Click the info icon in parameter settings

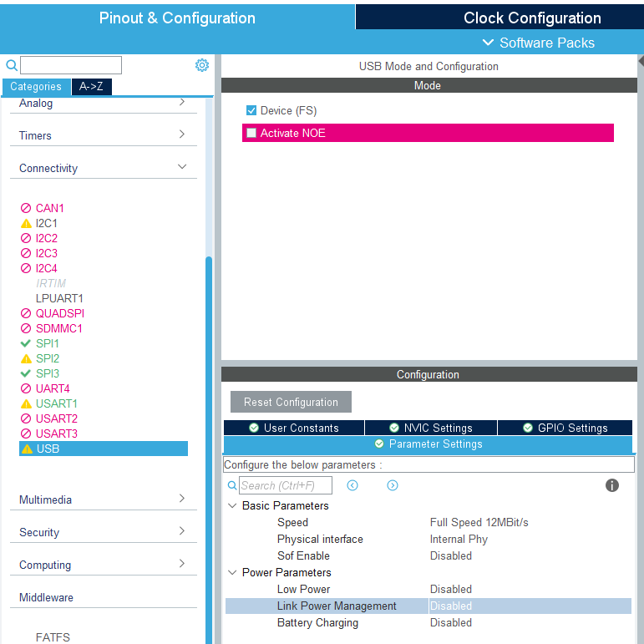click(611, 485)
